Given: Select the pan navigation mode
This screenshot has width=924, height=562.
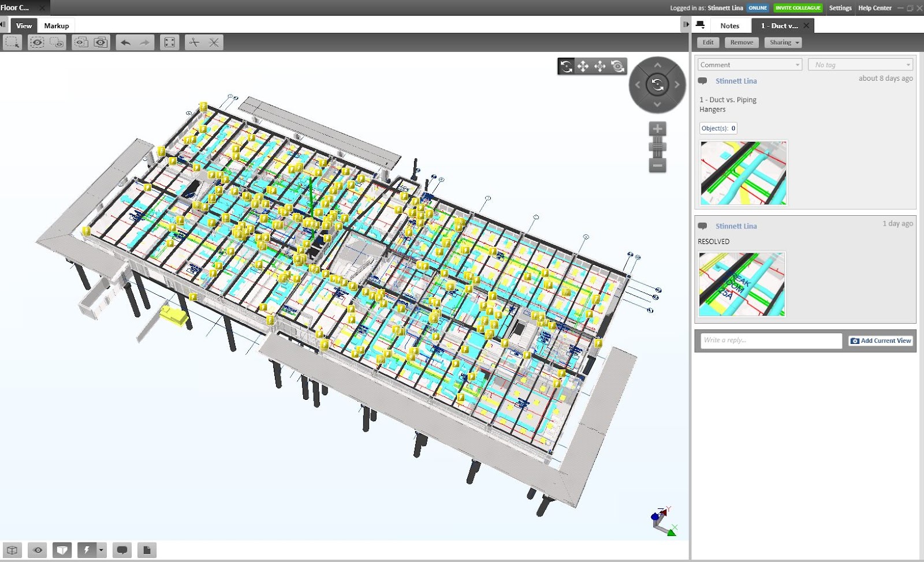Looking at the screenshot, I should pos(583,66).
